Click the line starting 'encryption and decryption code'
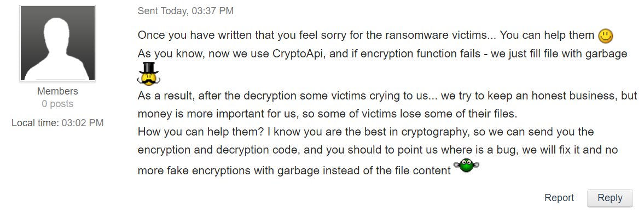 coord(378,150)
